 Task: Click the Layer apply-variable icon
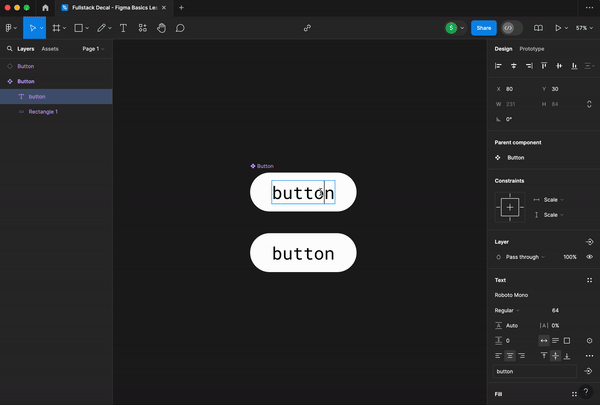[589, 242]
